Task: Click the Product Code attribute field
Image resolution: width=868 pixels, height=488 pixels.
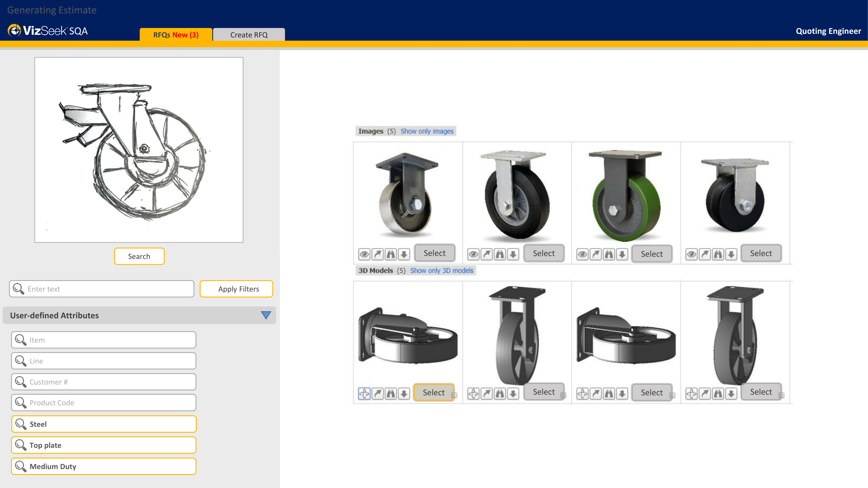Action: coord(104,402)
